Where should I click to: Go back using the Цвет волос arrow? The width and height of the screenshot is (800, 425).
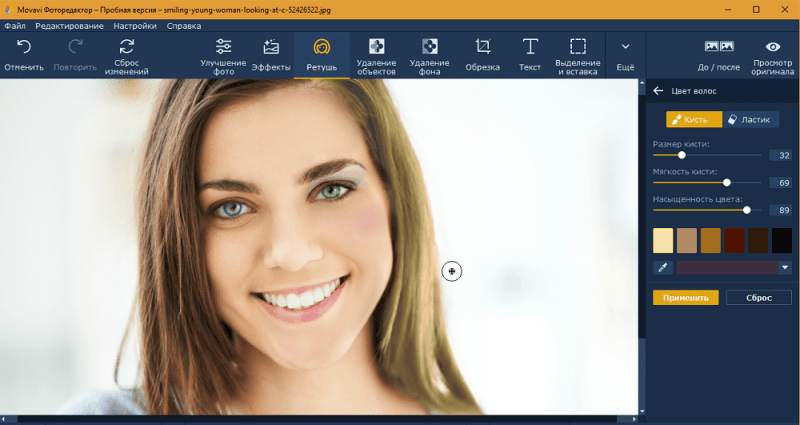658,91
